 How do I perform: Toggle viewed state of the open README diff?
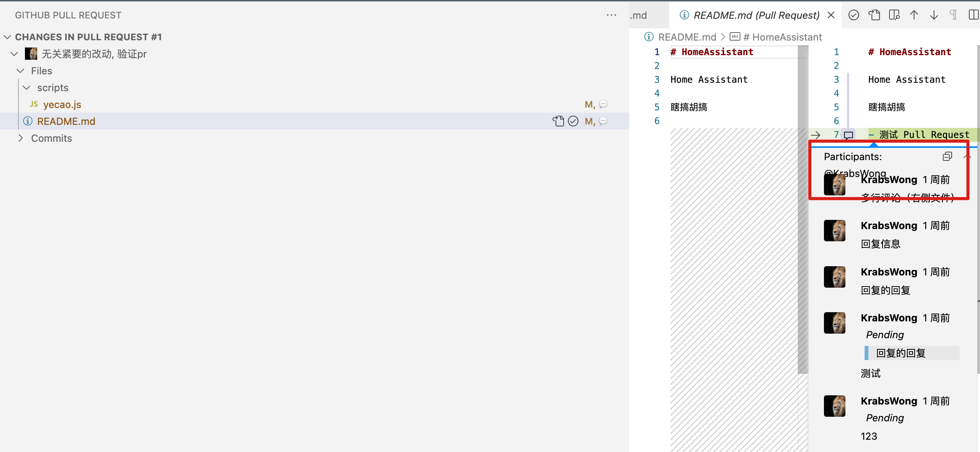point(854,15)
